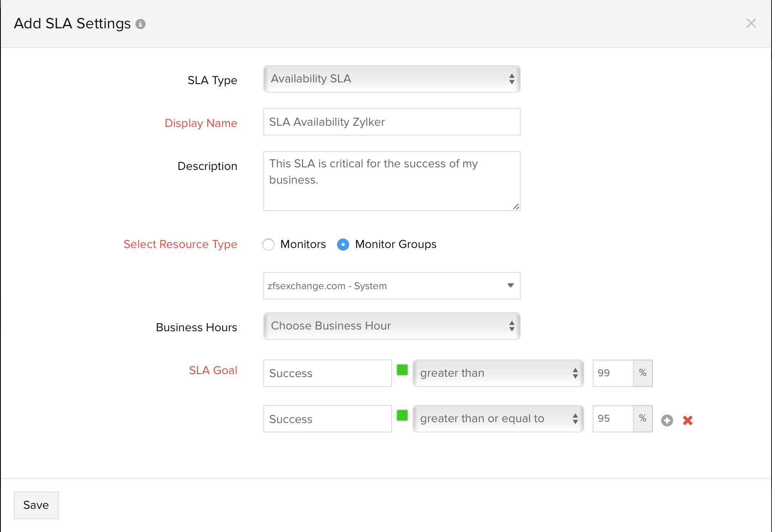Open the zfsexchange.com - System dropdown
This screenshot has height=532, width=772.
click(392, 286)
